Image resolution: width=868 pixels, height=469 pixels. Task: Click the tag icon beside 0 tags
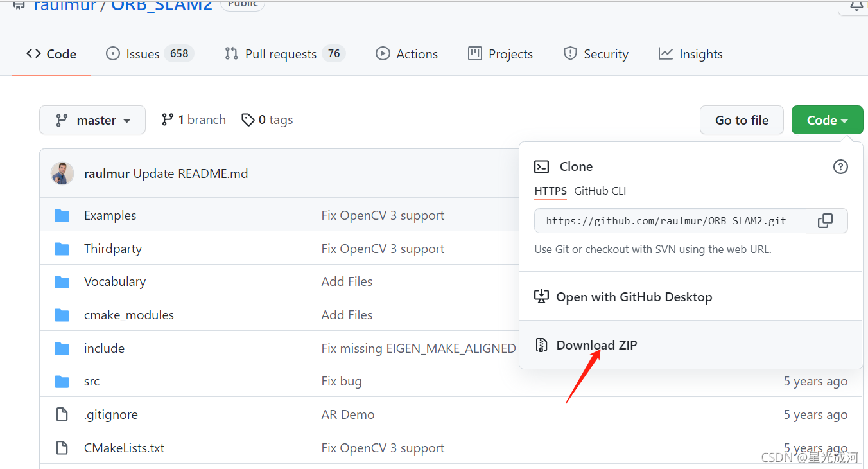[x=248, y=119]
